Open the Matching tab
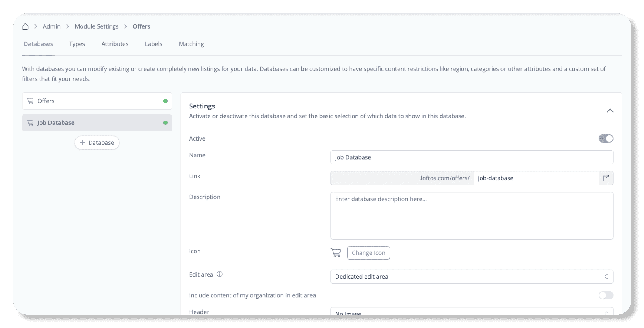Viewport: 644px width, 328px height. tap(191, 44)
